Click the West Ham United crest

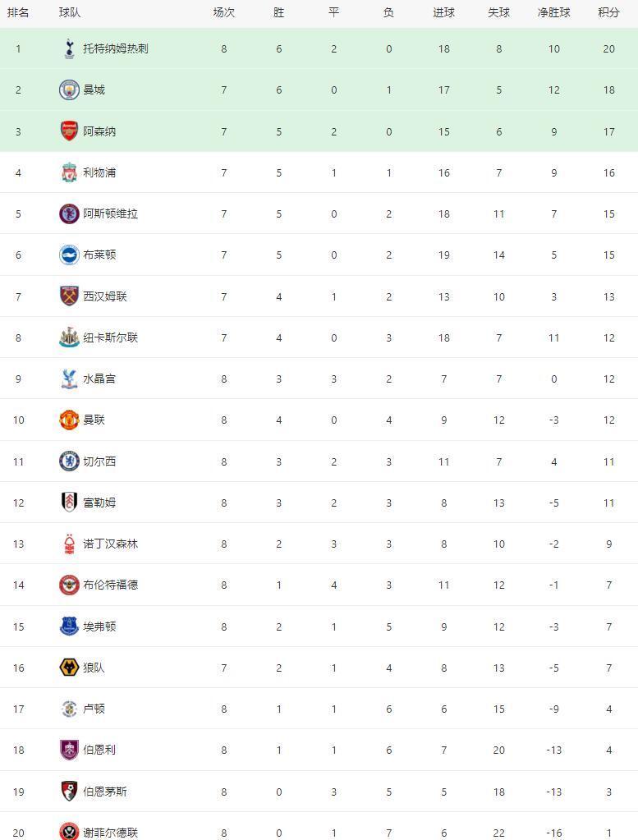69,296
